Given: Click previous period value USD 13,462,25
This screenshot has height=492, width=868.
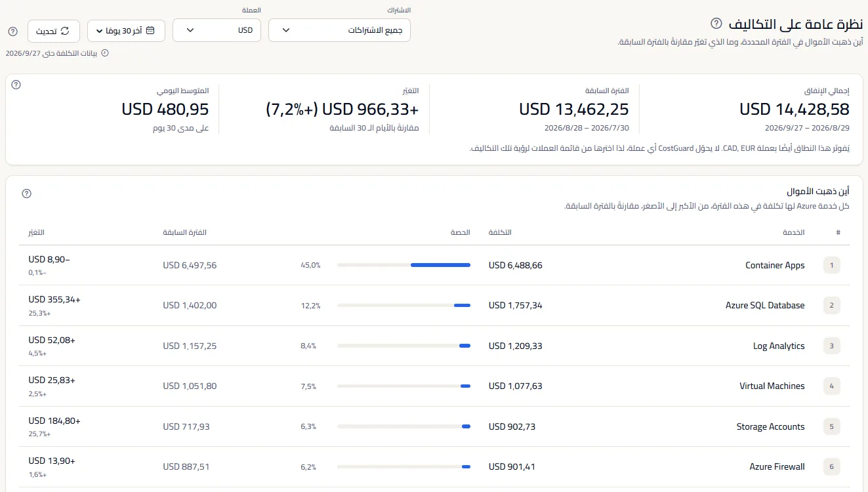Looking at the screenshot, I should 574,109.
